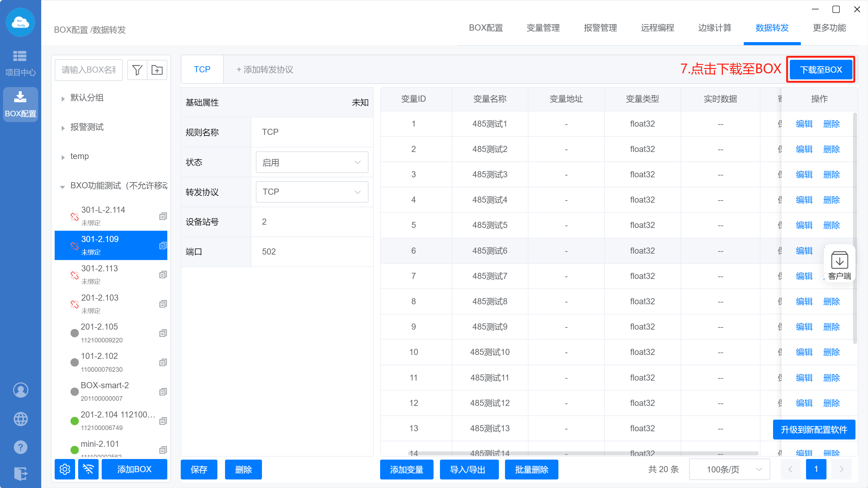Screen dimensions: 868x488
Task: Open the 状态 启用 dropdown
Action: [x=312, y=162]
